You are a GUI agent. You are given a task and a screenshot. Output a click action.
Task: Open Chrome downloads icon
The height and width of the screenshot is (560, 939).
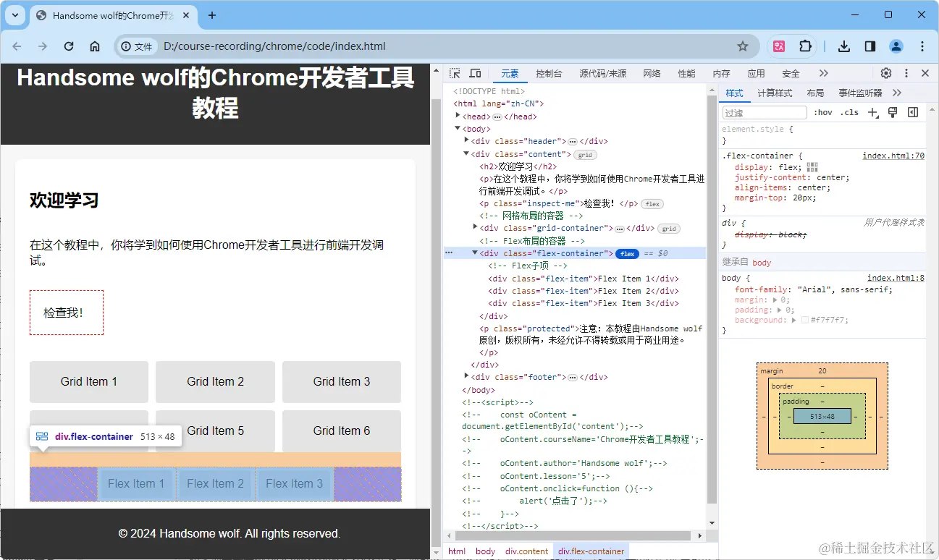point(844,46)
